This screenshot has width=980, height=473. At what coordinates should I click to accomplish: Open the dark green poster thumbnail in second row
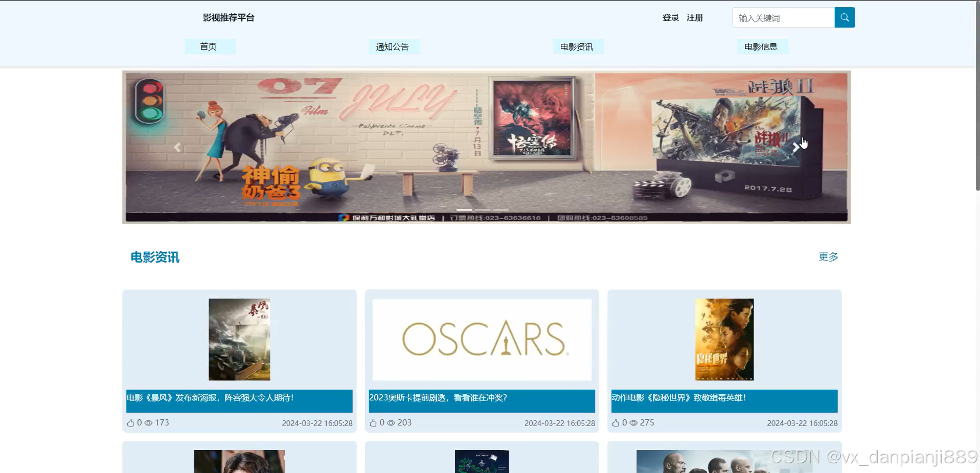pyautogui.click(x=482, y=461)
